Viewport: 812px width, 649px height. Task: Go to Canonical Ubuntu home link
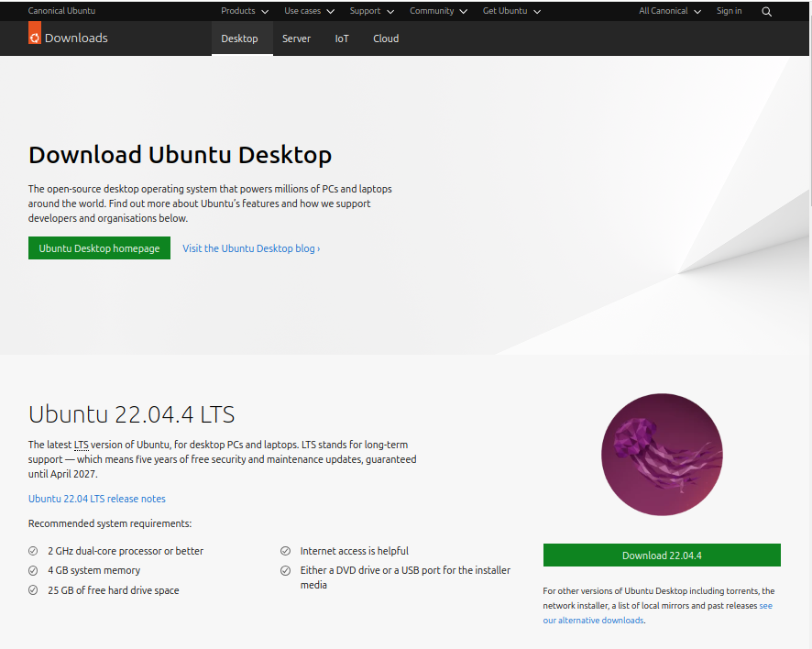click(61, 11)
